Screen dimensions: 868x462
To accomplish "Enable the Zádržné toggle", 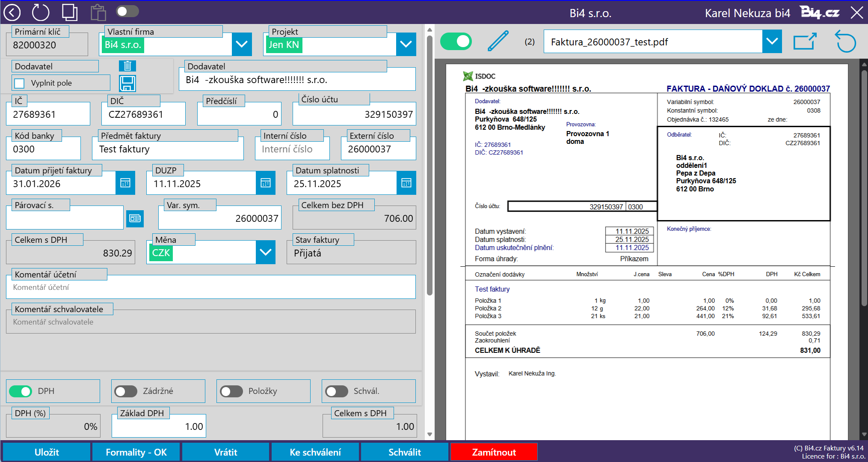I will [126, 391].
